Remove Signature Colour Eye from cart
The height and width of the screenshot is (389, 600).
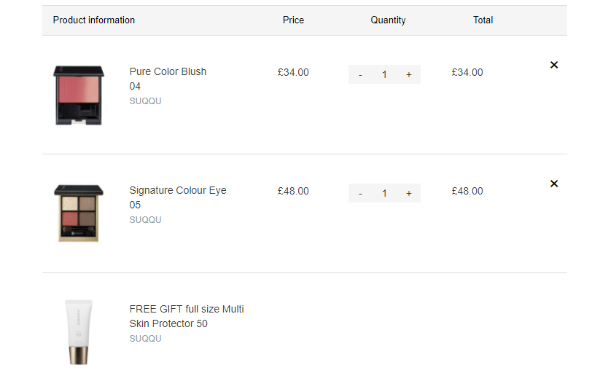(x=554, y=184)
